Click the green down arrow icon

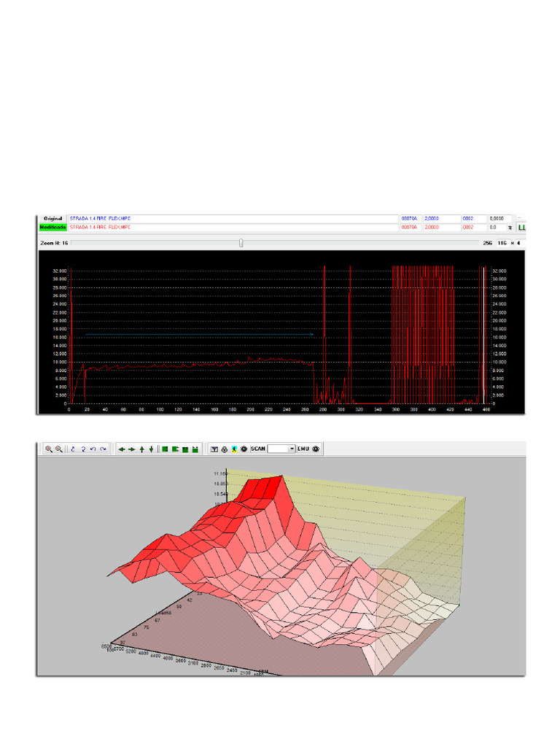[152, 449]
